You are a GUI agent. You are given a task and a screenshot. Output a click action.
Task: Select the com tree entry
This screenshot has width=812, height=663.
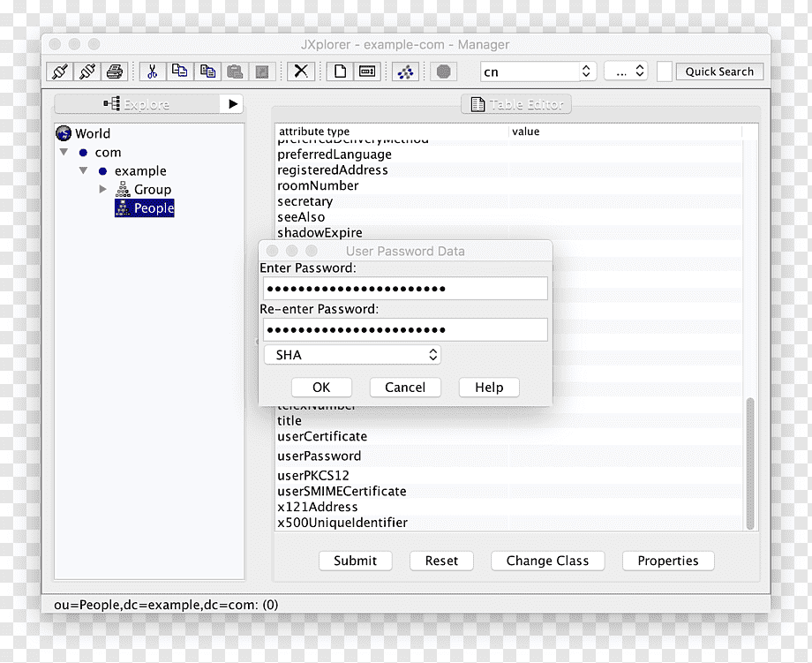click(x=101, y=152)
